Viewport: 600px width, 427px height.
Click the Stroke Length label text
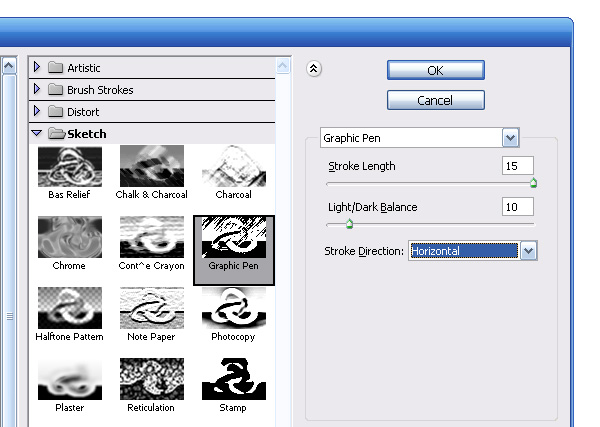coord(362,166)
